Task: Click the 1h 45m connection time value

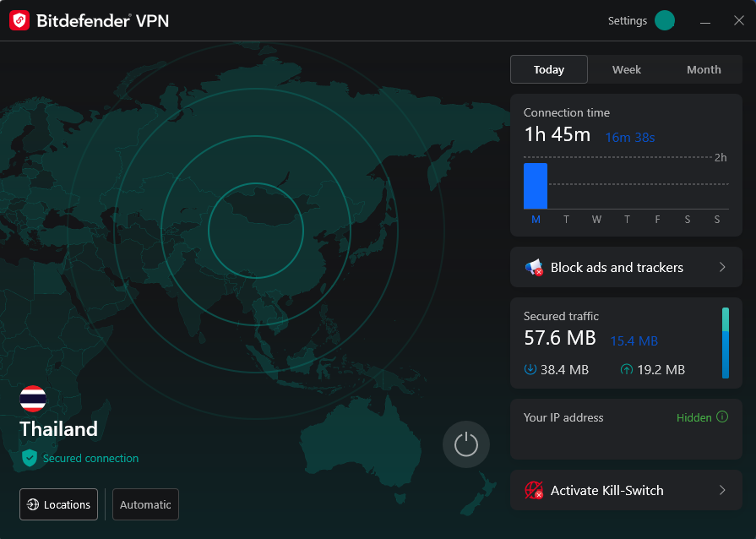Action: click(557, 134)
